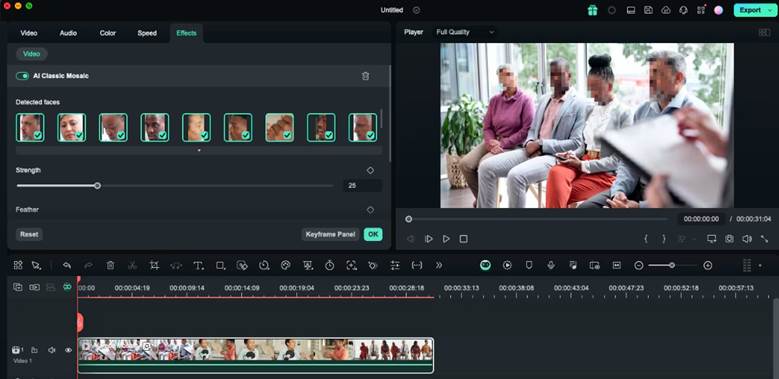Open the timeline track options dropdown arrow
The width and height of the screenshot is (779, 379).
click(x=760, y=266)
